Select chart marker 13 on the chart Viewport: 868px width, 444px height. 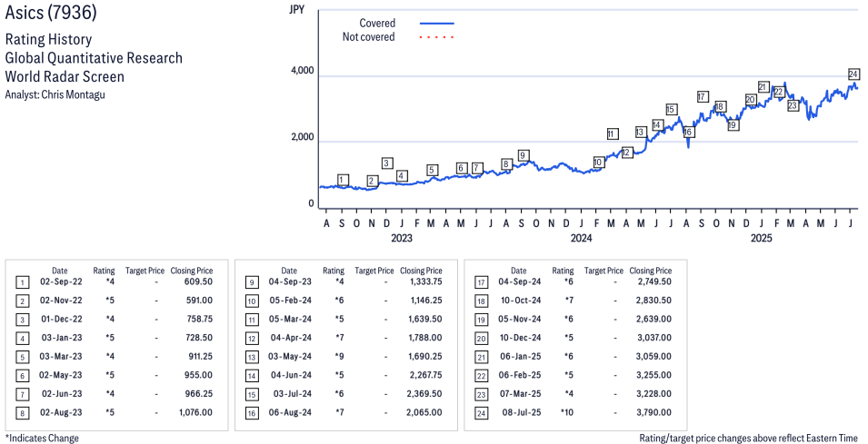tap(641, 133)
